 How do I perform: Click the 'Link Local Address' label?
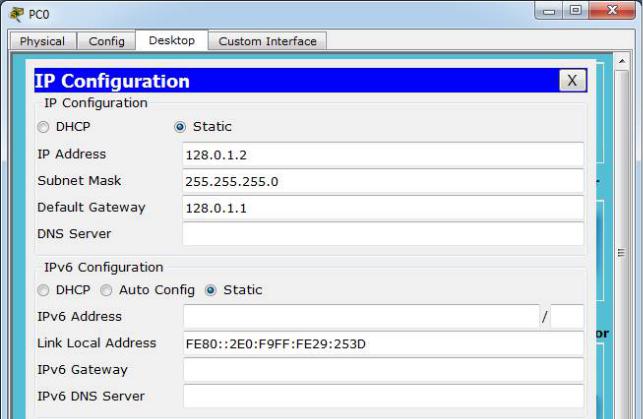(97, 343)
